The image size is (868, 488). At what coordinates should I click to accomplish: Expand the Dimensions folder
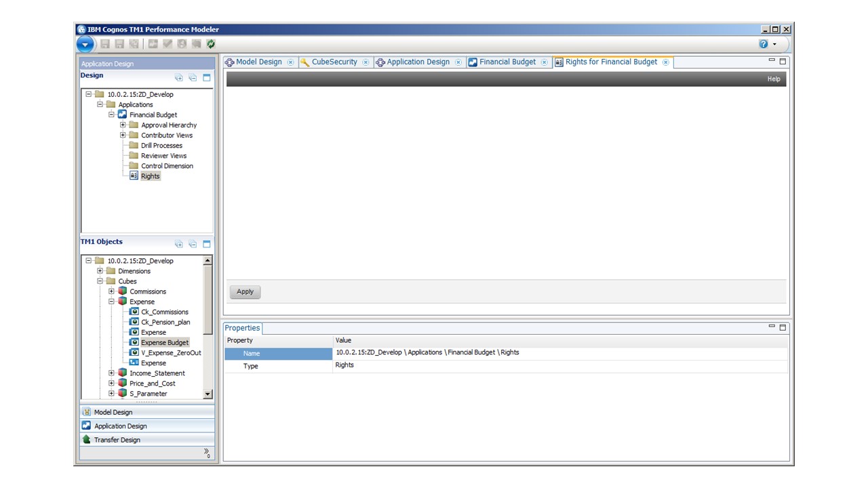pos(100,271)
